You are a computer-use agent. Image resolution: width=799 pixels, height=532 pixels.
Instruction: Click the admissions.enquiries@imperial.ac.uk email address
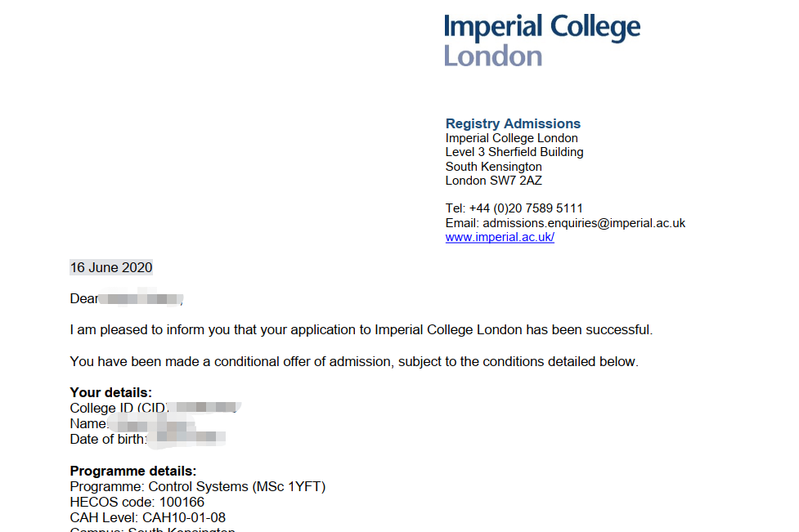584,223
